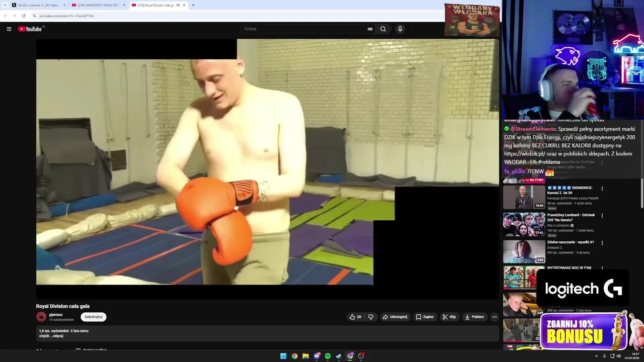This screenshot has height=362, width=644.
Task: Open the Pan z Lombardu channel name
Action: [559, 225]
